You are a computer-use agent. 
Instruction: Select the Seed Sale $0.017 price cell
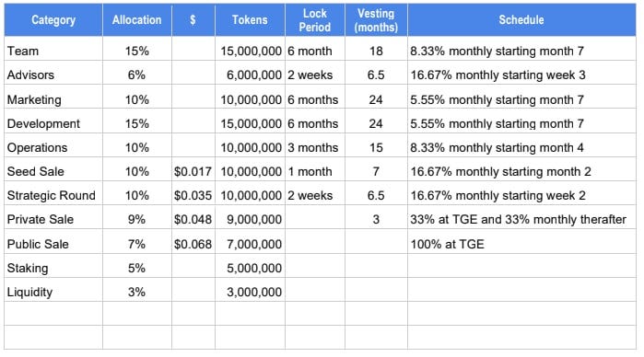click(x=193, y=171)
